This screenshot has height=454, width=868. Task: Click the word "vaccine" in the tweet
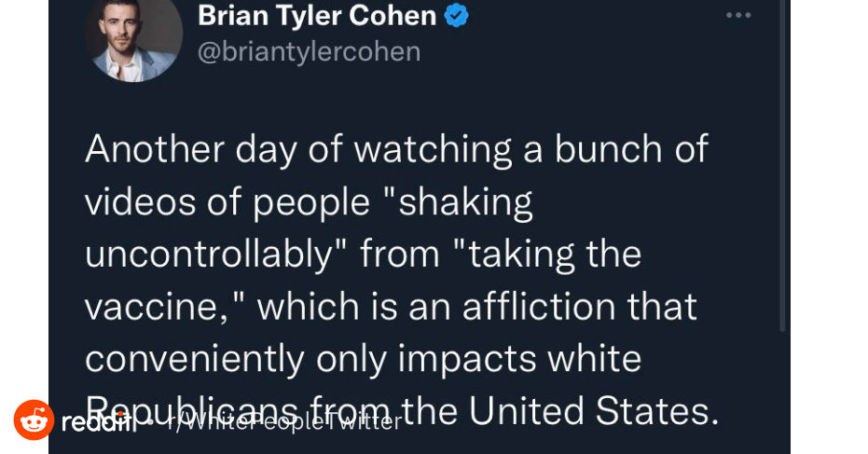coord(156,307)
